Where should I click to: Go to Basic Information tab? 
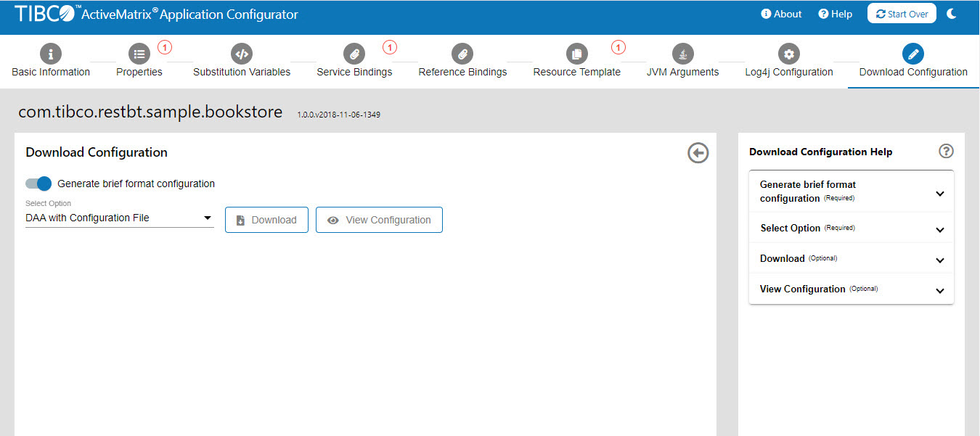pos(51,72)
